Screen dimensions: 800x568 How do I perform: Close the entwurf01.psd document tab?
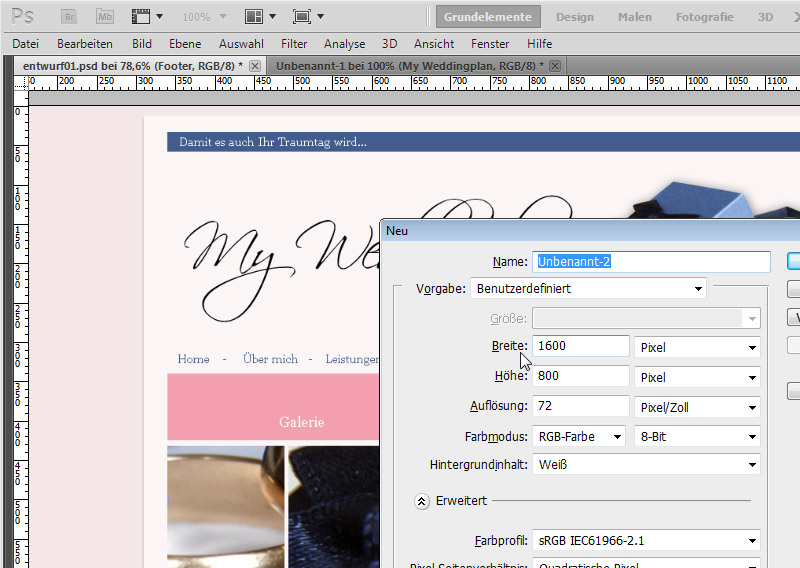[255, 65]
